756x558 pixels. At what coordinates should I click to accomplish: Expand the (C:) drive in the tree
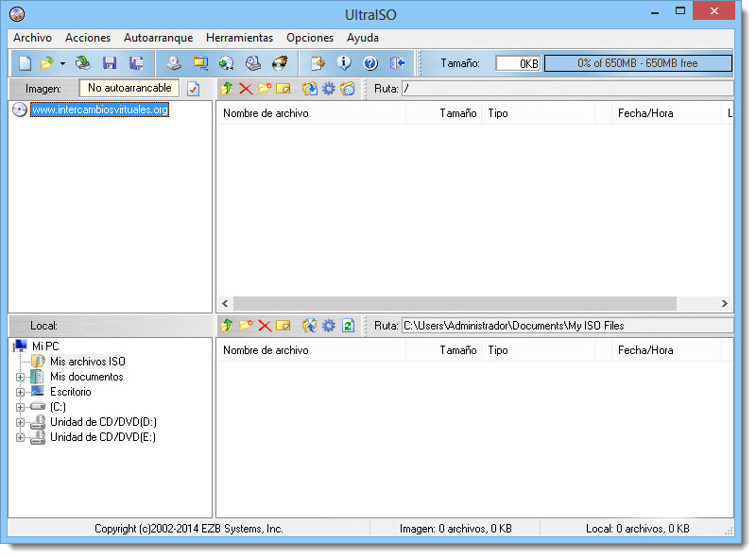(x=22, y=407)
